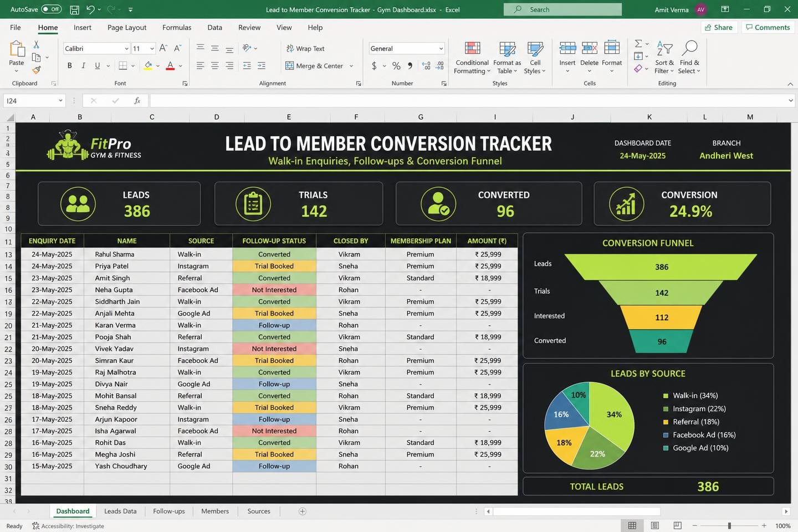Activate the Format Painter brush
The width and height of the screenshot is (798, 532).
(37, 70)
